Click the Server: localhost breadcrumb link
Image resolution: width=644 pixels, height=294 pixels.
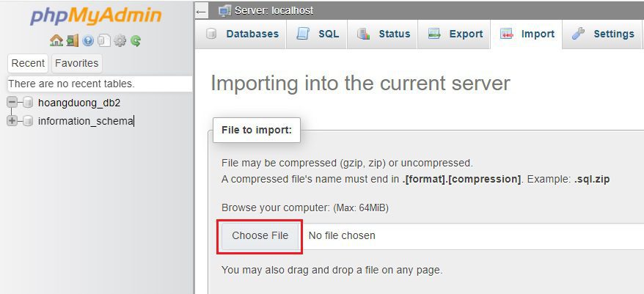coord(274,11)
